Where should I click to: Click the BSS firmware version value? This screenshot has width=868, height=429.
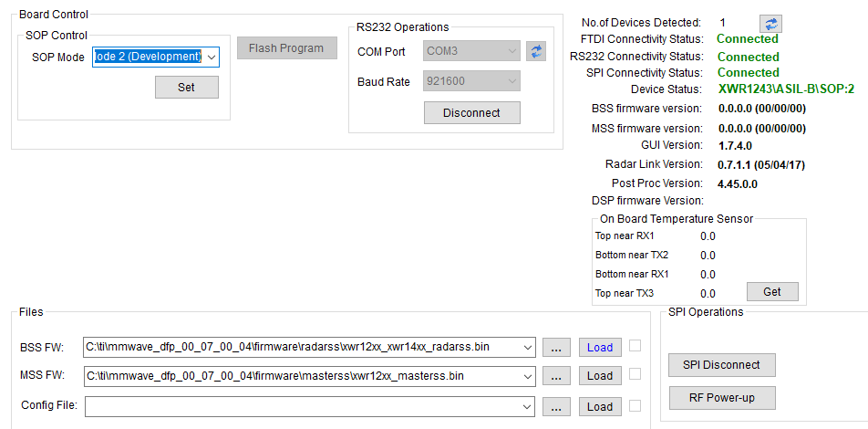(762, 109)
